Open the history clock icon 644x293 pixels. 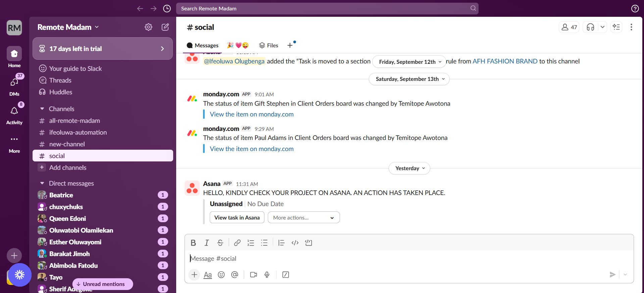(167, 8)
